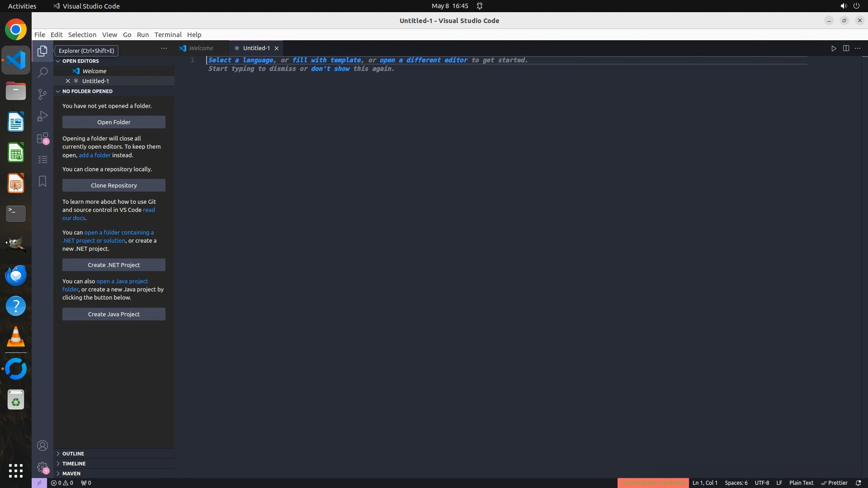Collapse the Open Editors section
Viewport: 868px width, 488px height.
(80, 61)
